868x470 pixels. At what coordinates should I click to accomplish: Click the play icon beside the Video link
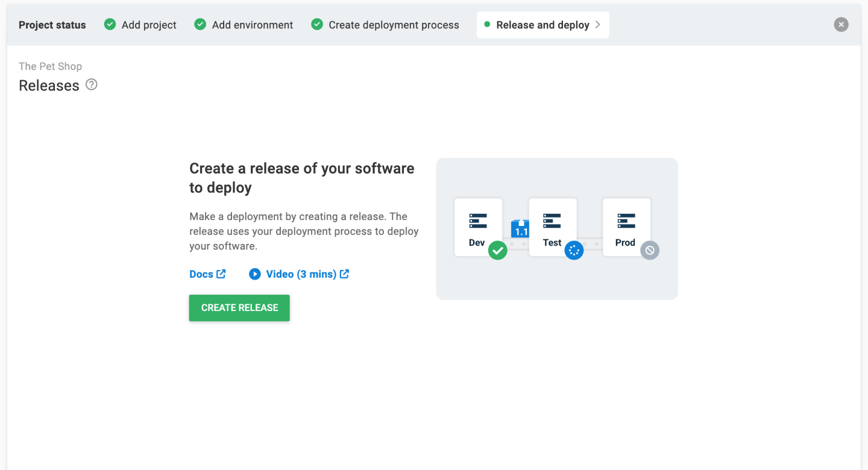click(255, 274)
